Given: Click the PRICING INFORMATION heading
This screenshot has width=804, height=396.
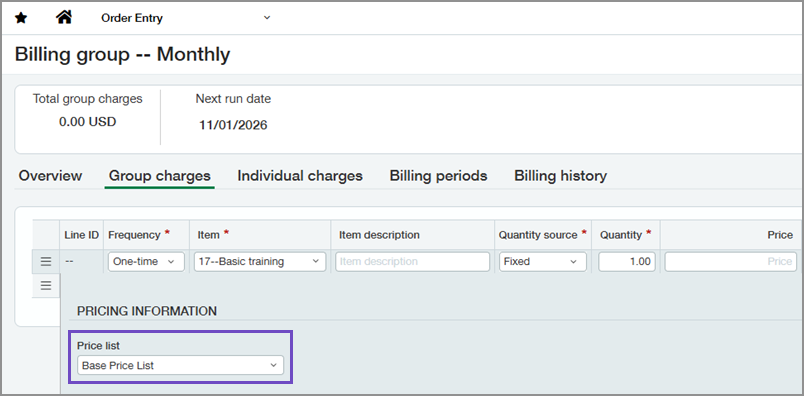Looking at the screenshot, I should 147,311.
